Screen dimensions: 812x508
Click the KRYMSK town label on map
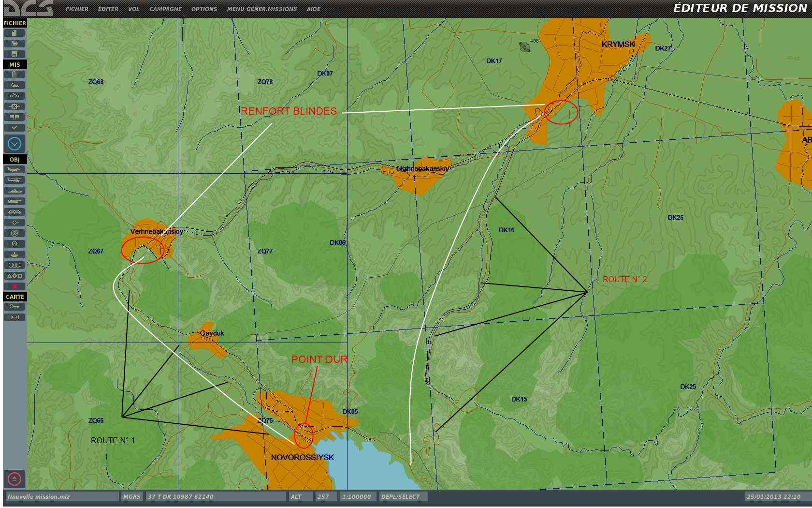[x=618, y=45]
